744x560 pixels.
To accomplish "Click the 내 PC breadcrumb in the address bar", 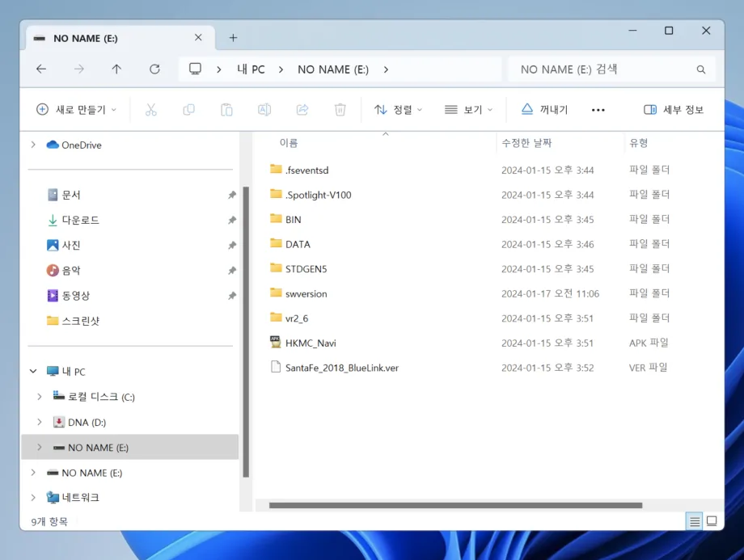I will point(251,69).
